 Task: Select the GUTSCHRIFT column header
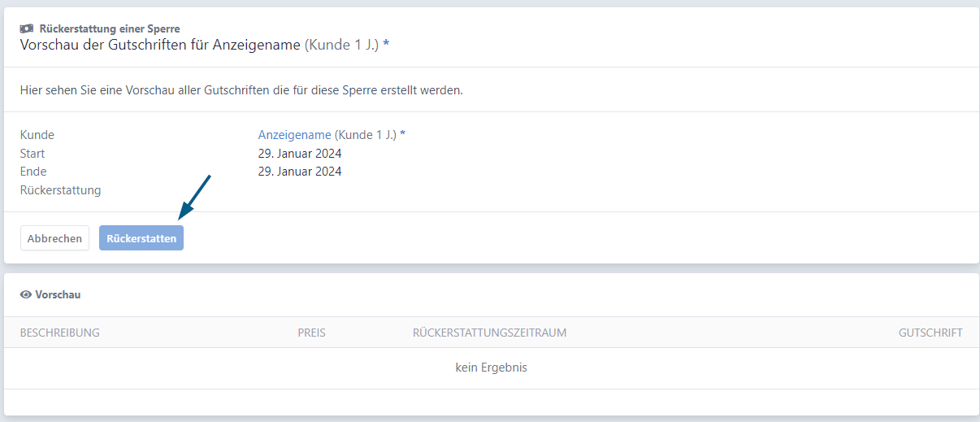pos(930,333)
